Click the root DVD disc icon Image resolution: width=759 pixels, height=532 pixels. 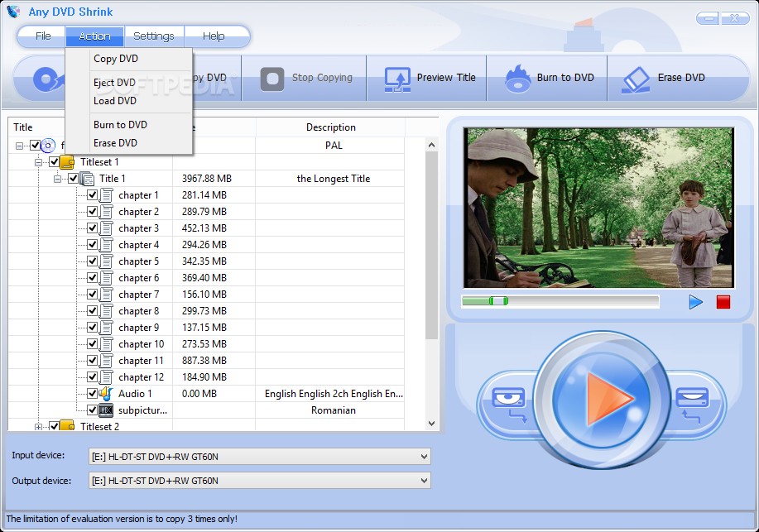48,146
